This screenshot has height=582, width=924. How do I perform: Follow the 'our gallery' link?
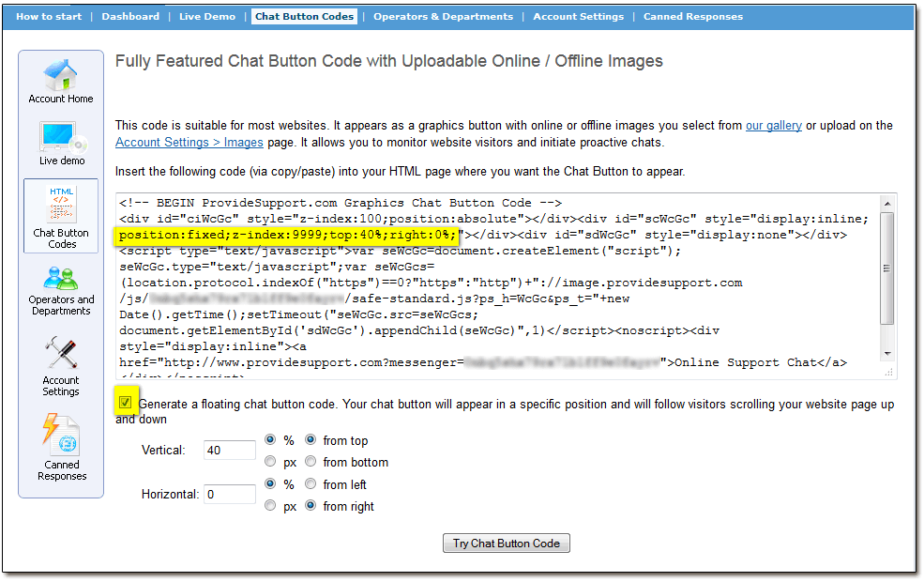tap(774, 126)
